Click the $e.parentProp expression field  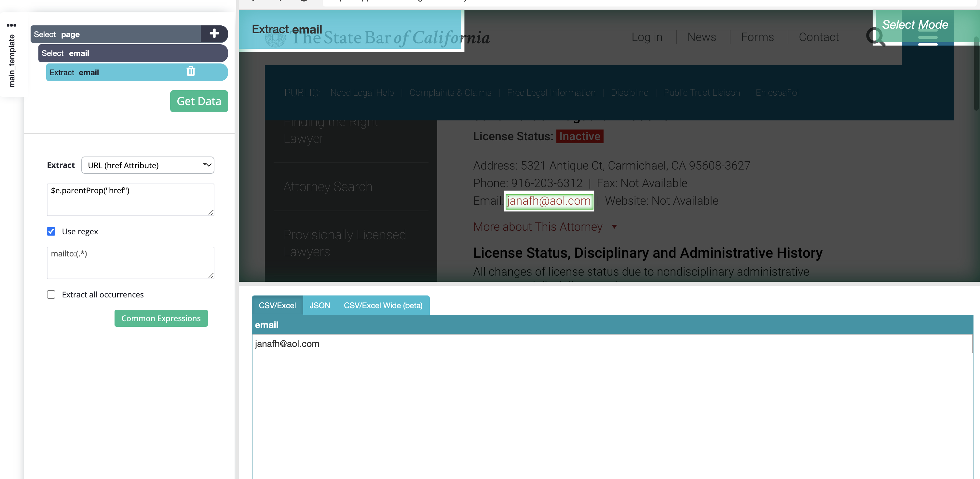point(130,200)
